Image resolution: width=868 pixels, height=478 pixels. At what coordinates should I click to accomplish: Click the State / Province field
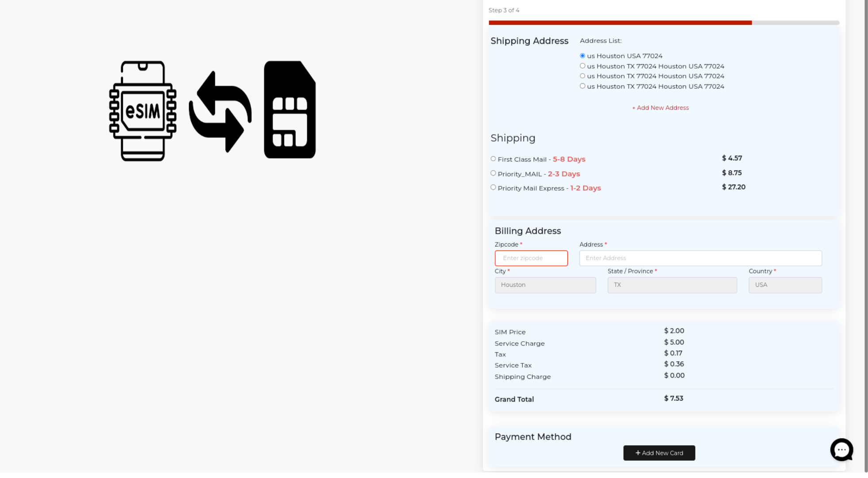[671, 285]
